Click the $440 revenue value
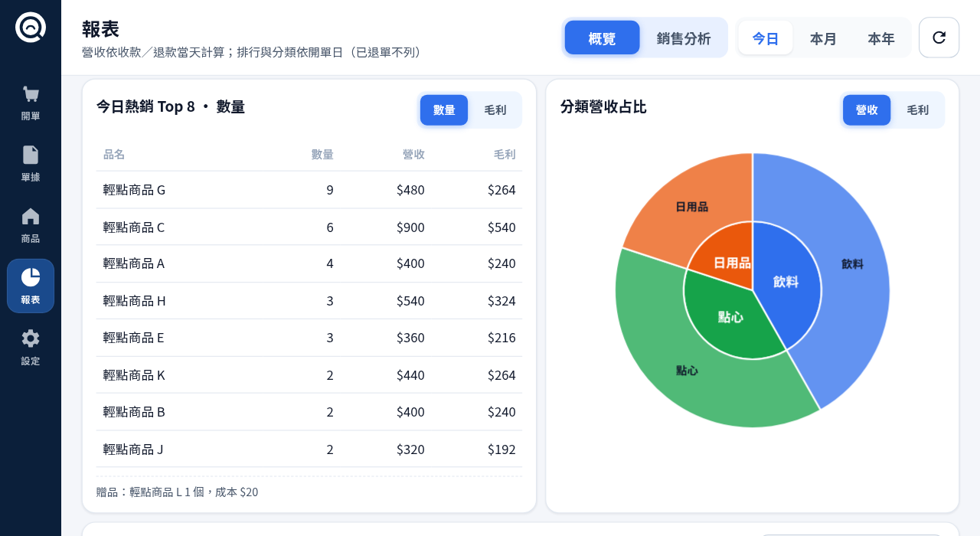 click(x=410, y=375)
